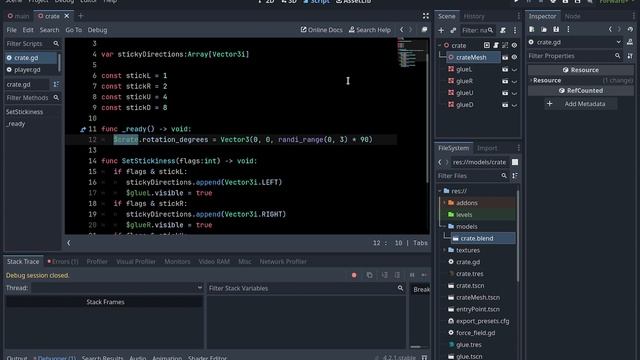Image resolution: width=640 pixels, height=360 pixels.
Task: Copy error icon in debugger toolbar
Action: click(x=369, y=276)
